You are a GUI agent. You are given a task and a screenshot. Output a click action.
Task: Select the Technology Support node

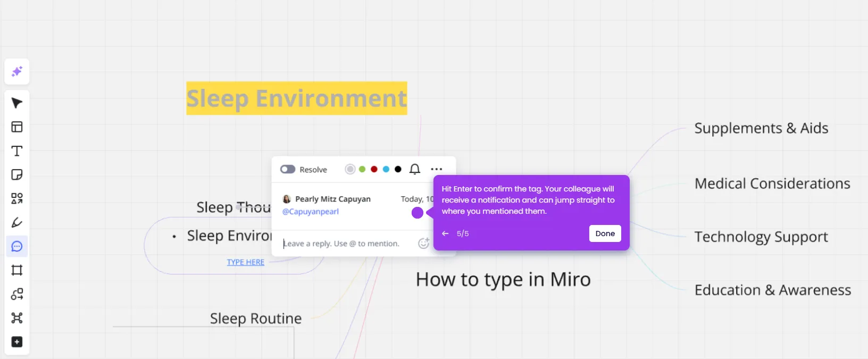[761, 237]
